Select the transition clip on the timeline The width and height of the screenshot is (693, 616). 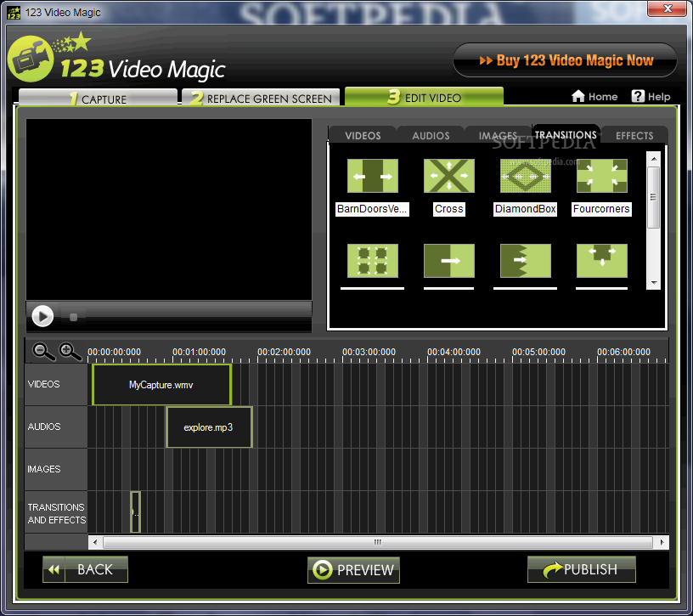tap(136, 512)
